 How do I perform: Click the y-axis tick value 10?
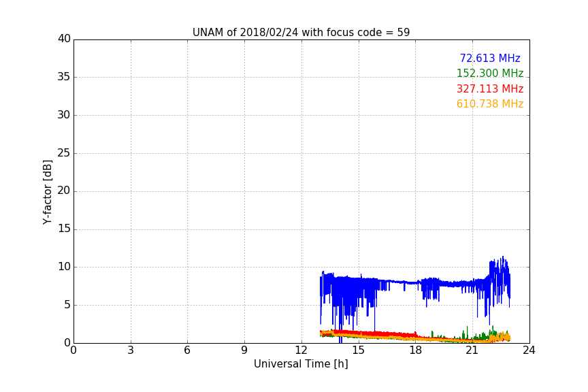[64, 267]
